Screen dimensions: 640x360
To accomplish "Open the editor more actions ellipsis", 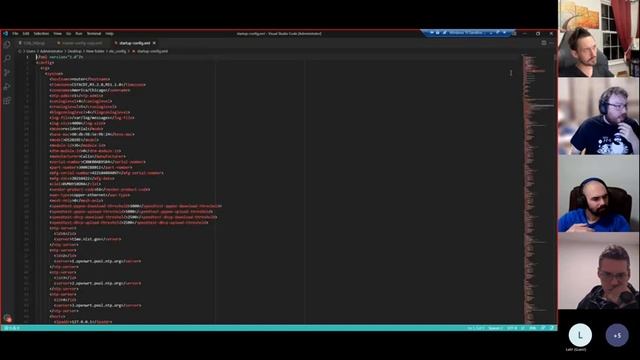I will pyautogui.click(x=551, y=42).
